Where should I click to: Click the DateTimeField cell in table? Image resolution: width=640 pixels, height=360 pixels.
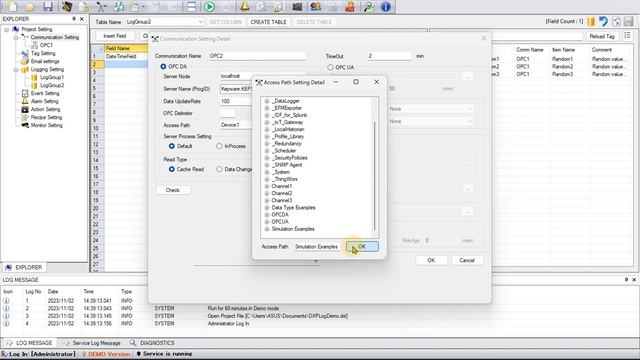click(126, 56)
